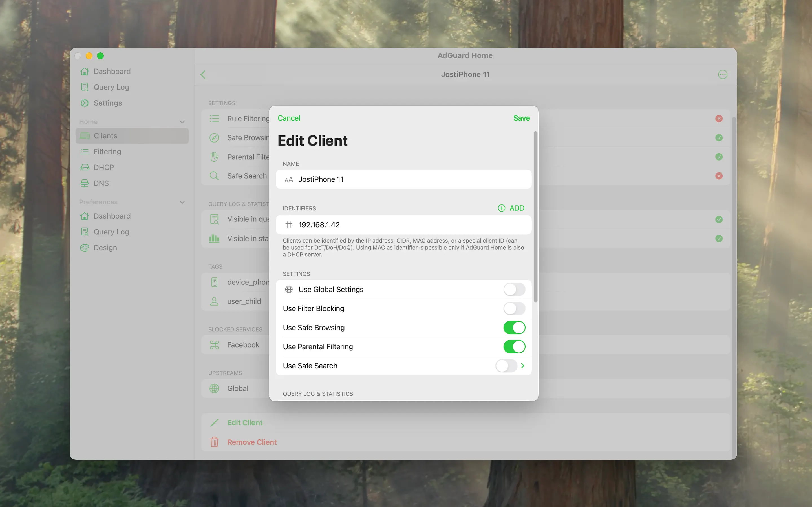This screenshot has height=507, width=812.
Task: Open Filtering in the sidebar
Action: (x=107, y=152)
